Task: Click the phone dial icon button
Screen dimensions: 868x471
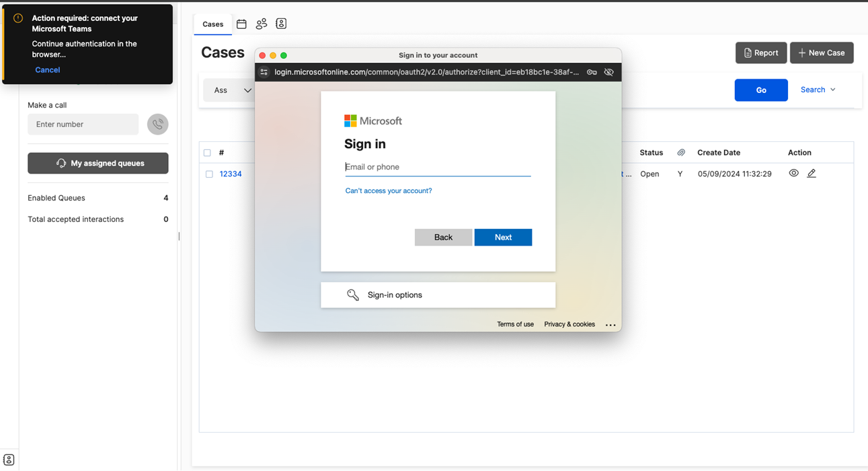Action: tap(157, 124)
